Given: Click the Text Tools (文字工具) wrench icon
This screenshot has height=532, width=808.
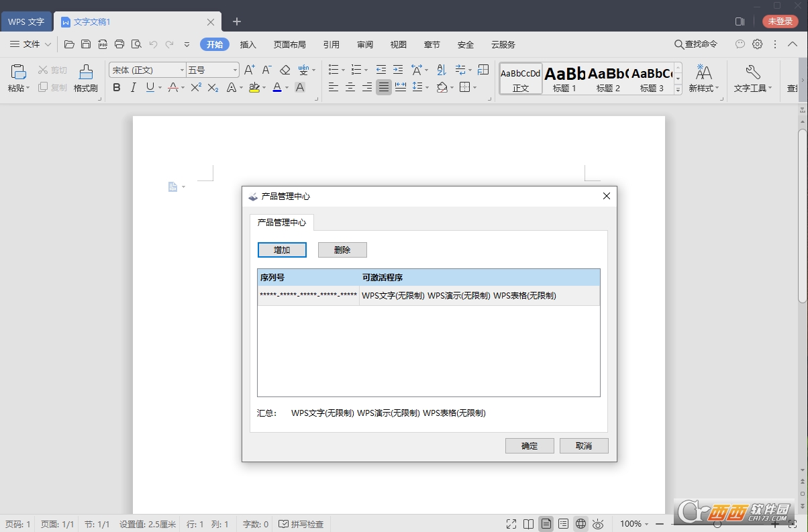Looking at the screenshot, I should click(x=752, y=72).
